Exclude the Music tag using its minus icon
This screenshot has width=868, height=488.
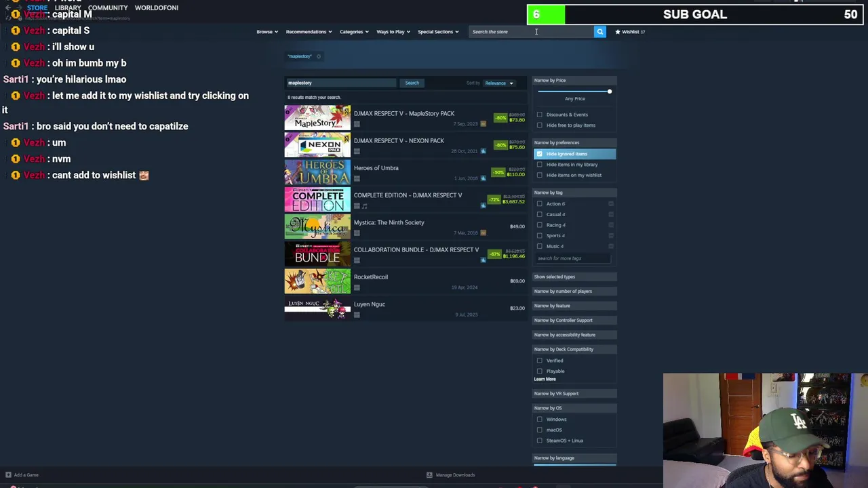[x=611, y=246]
